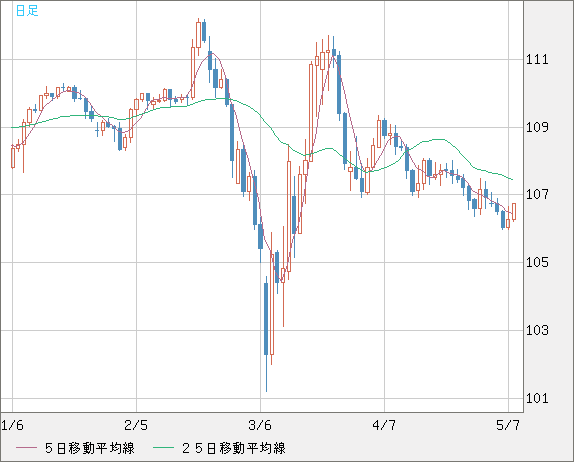This screenshot has height=462, width=574.
Task: Click the 3/6 date axis label
Action: (260, 425)
